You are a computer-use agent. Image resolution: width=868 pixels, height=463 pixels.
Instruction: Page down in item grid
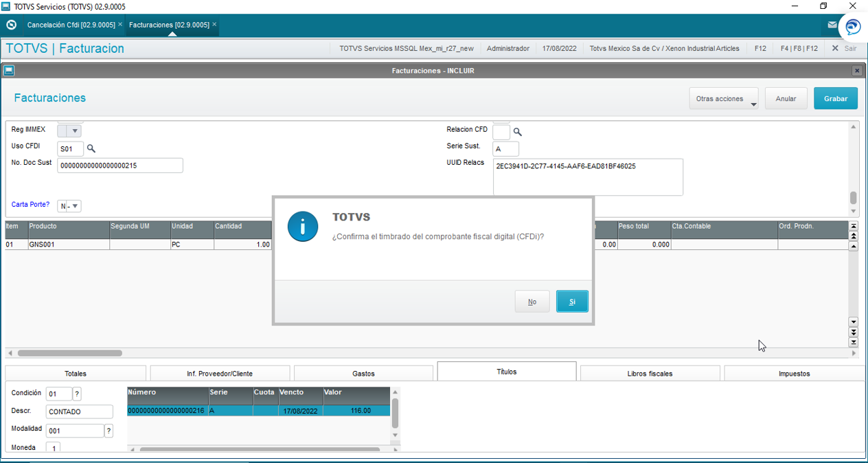[x=854, y=332]
